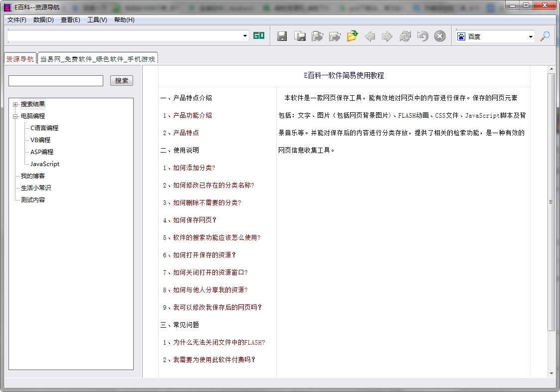Open the 如何保存网页 tutorial link
The width and height of the screenshot is (560, 392).
(191, 220)
